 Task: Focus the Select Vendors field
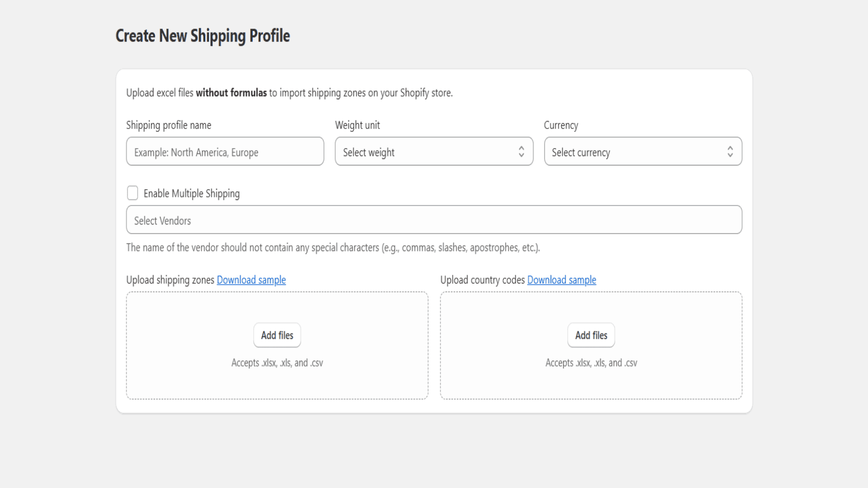tap(434, 220)
